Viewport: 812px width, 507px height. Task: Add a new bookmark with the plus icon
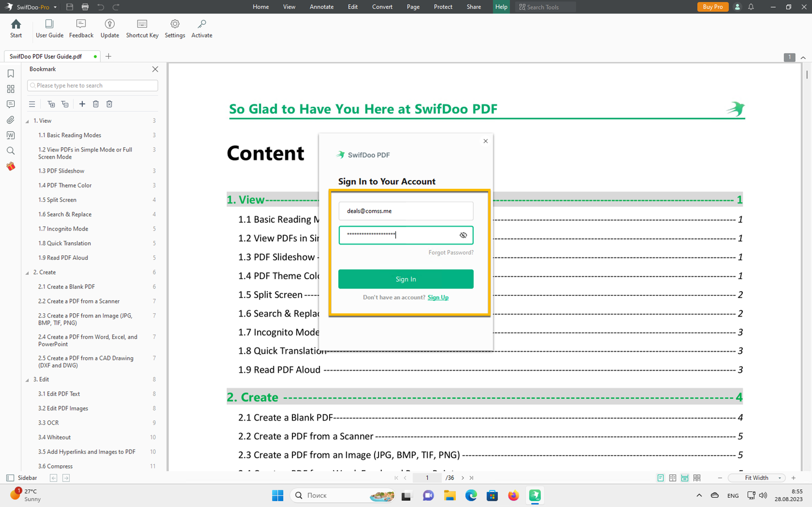coord(82,104)
